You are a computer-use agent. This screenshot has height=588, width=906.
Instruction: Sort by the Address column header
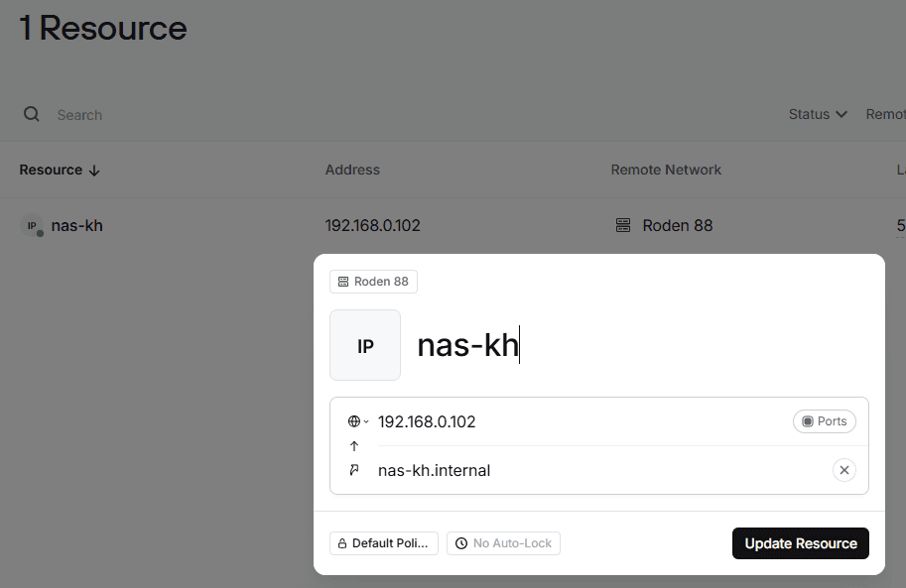point(352,170)
